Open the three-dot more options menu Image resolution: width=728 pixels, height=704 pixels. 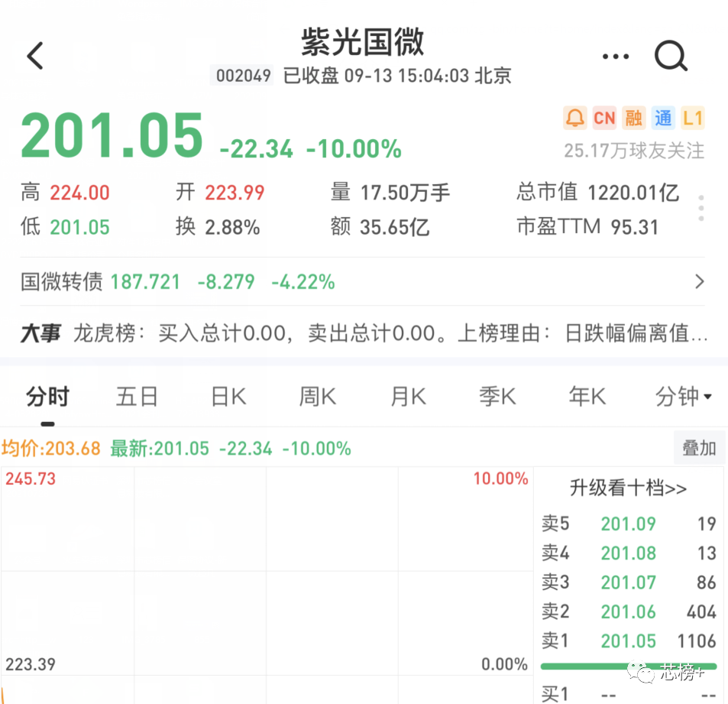(615, 57)
